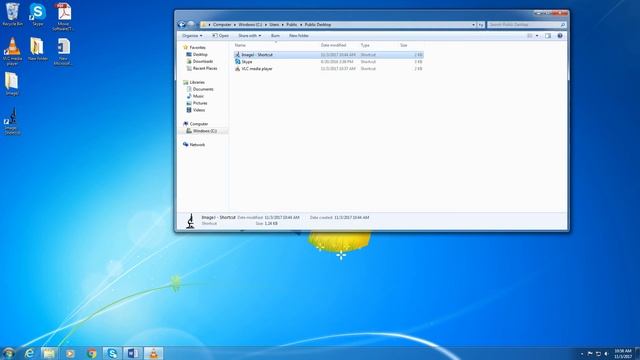
Task: Select Network in the navigation pane
Action: pyautogui.click(x=197, y=144)
